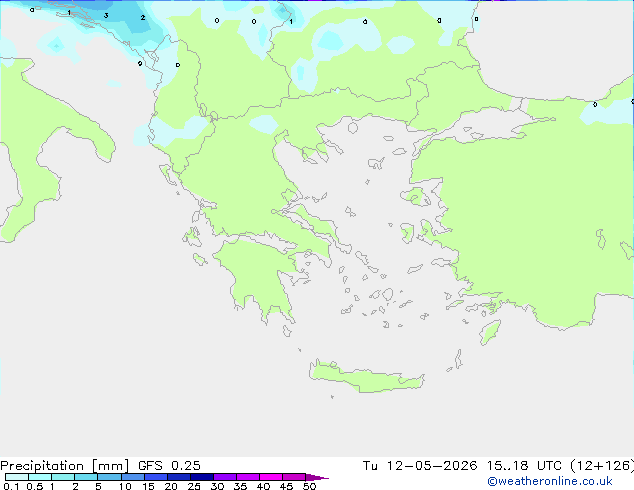Pick the legend swatch between 5 and 10

click(109, 477)
